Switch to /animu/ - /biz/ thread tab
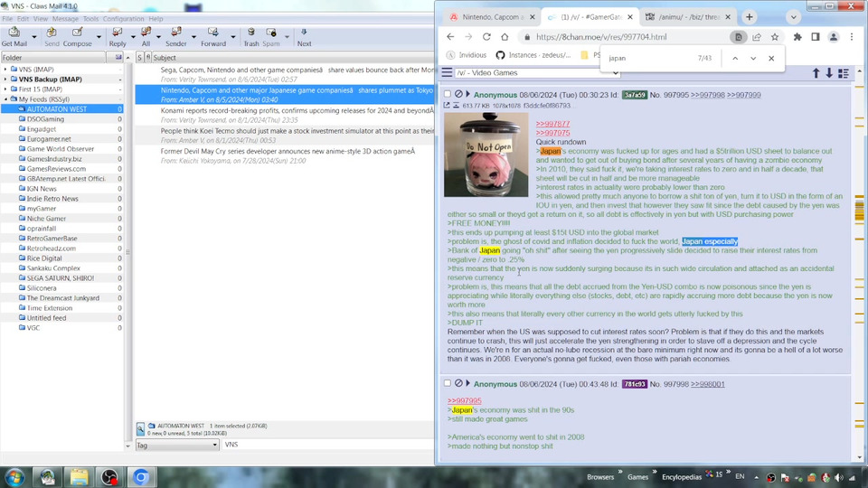Screen dimensions: 868x488 [688, 17]
